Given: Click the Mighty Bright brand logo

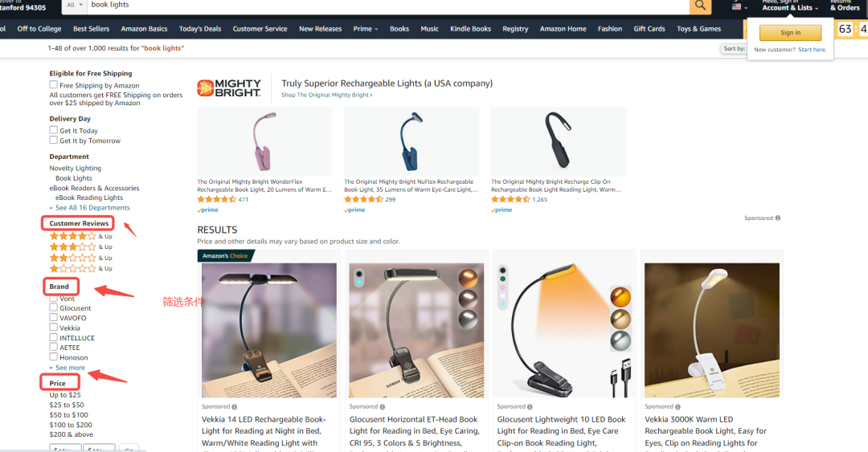Looking at the screenshot, I should pyautogui.click(x=229, y=88).
